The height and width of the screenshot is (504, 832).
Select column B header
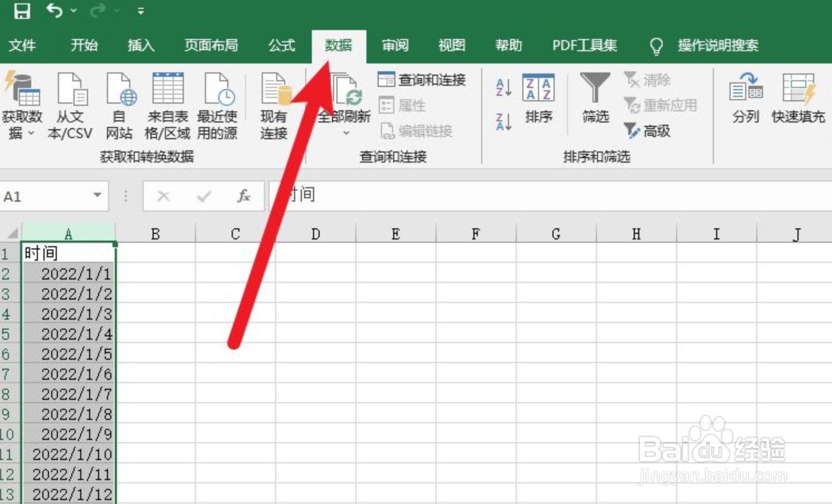[x=155, y=233]
